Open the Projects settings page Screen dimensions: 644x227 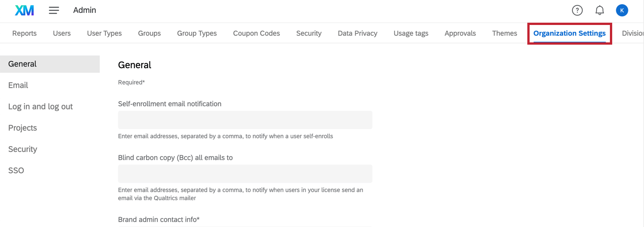[22, 128]
